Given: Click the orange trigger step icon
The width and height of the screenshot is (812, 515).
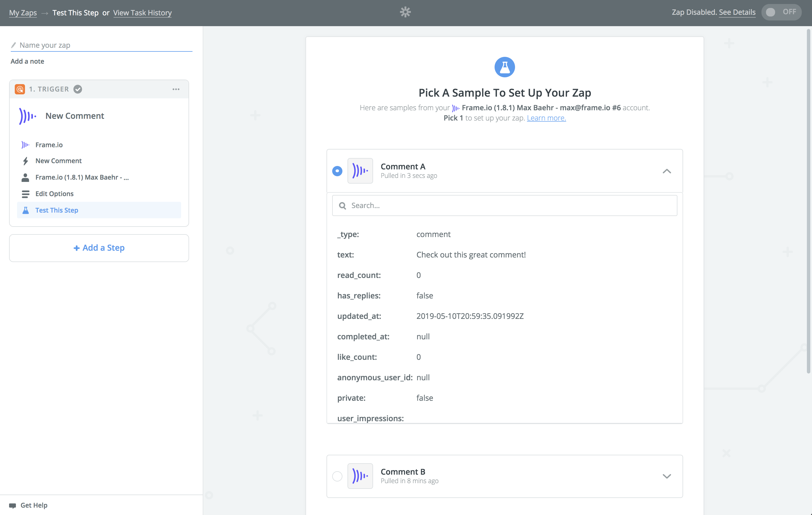Looking at the screenshot, I should 20,89.
